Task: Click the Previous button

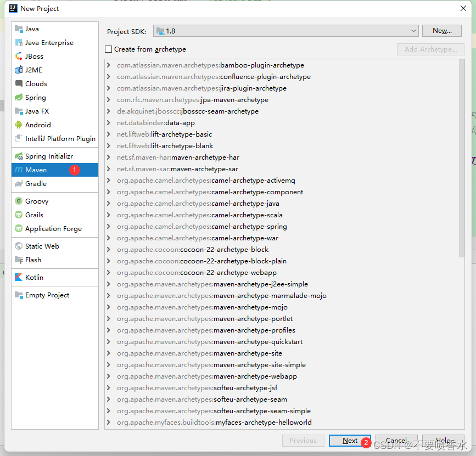Action: click(x=303, y=441)
